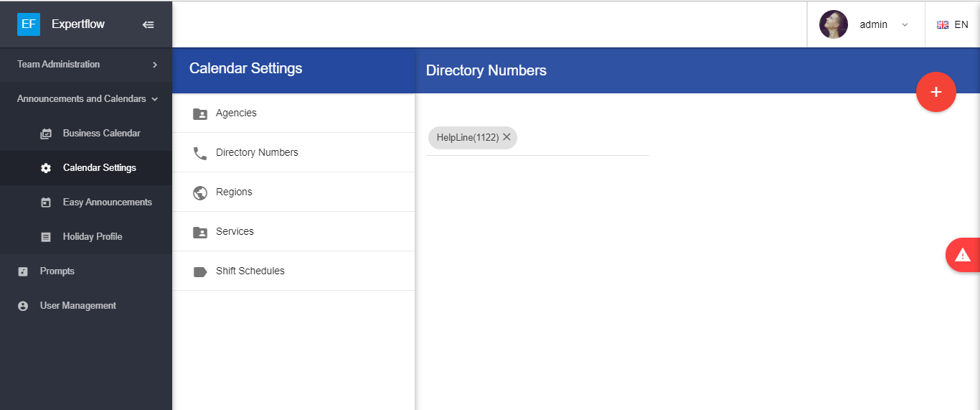Click the Services folder icon
Screen dimensions: 980x410
pyautogui.click(x=200, y=232)
